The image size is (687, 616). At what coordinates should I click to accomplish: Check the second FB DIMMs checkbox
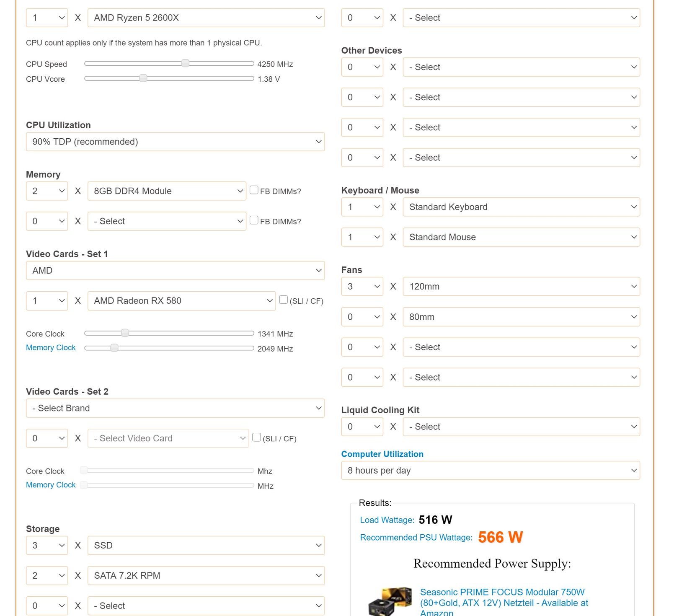(254, 220)
